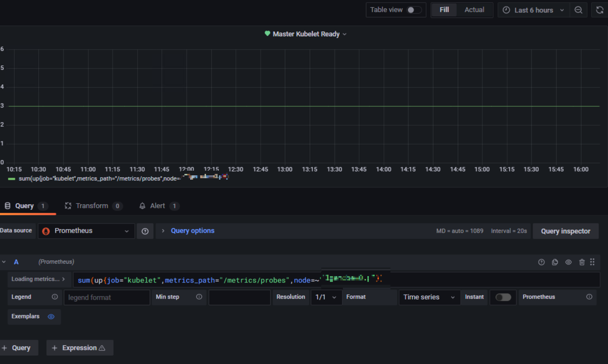Select the Actual display mode
The width and height of the screenshot is (608, 364).
click(474, 10)
